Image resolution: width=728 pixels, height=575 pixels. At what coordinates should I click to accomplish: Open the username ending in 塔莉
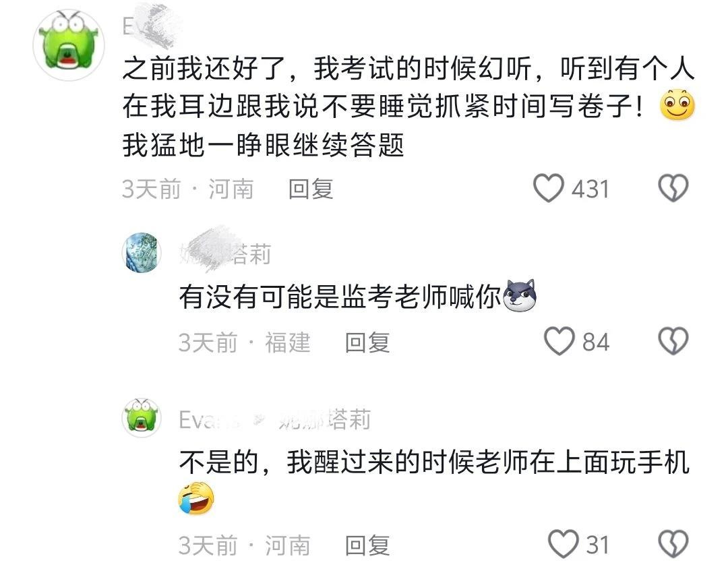[225, 253]
